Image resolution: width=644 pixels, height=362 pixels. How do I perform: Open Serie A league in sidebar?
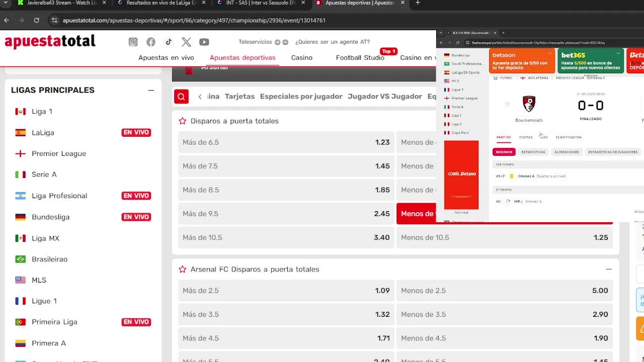coord(44,174)
